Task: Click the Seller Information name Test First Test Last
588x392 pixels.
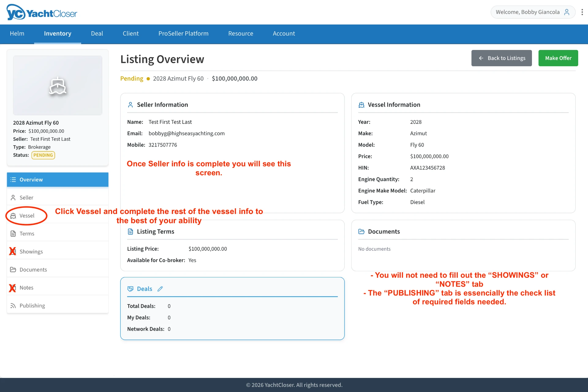Action: click(x=170, y=122)
